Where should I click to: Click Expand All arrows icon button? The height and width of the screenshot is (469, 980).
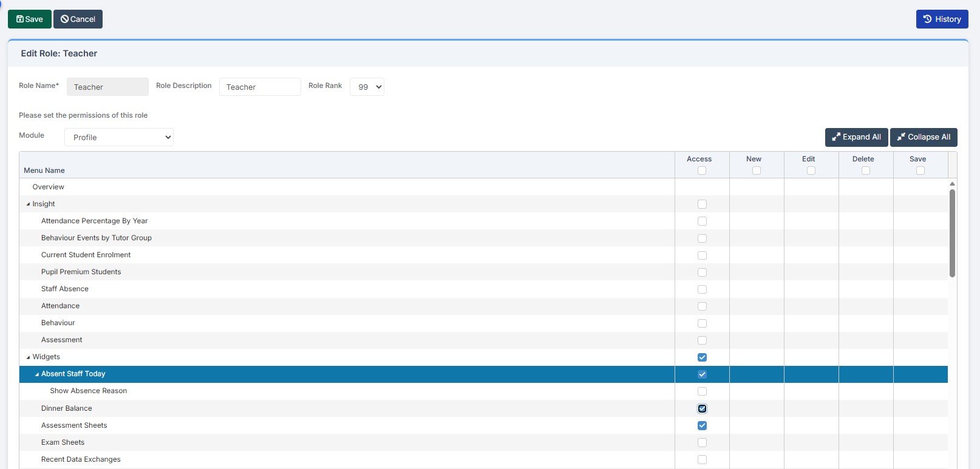[x=856, y=137]
